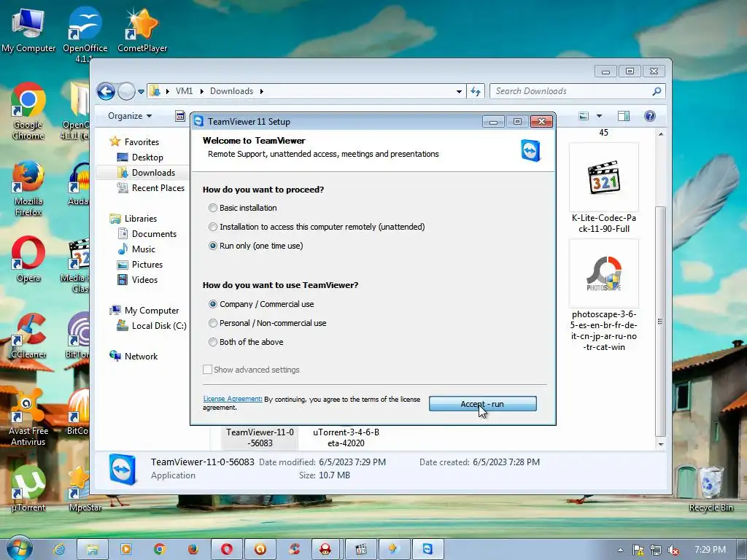This screenshot has width=747, height=560.
Task: Click the TeamViewer logo in setup header
Action: [x=531, y=150]
